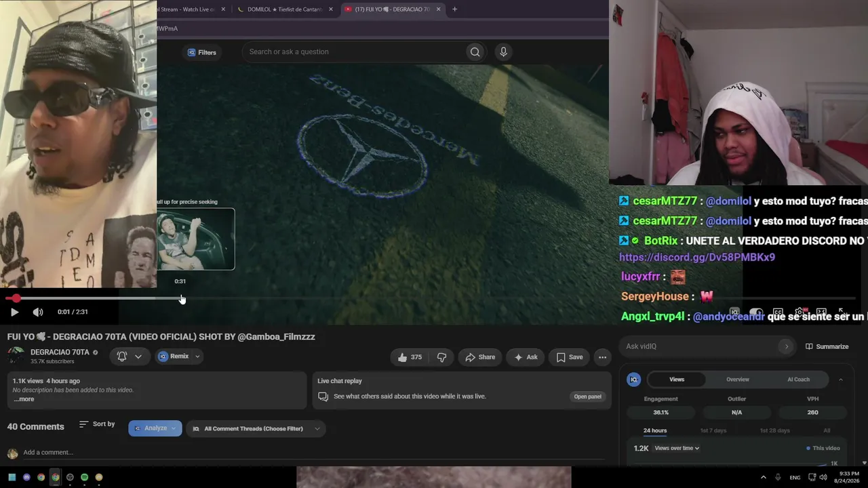This screenshot has width=868, height=488.
Task: Switch to the Overview tab
Action: [x=738, y=380]
